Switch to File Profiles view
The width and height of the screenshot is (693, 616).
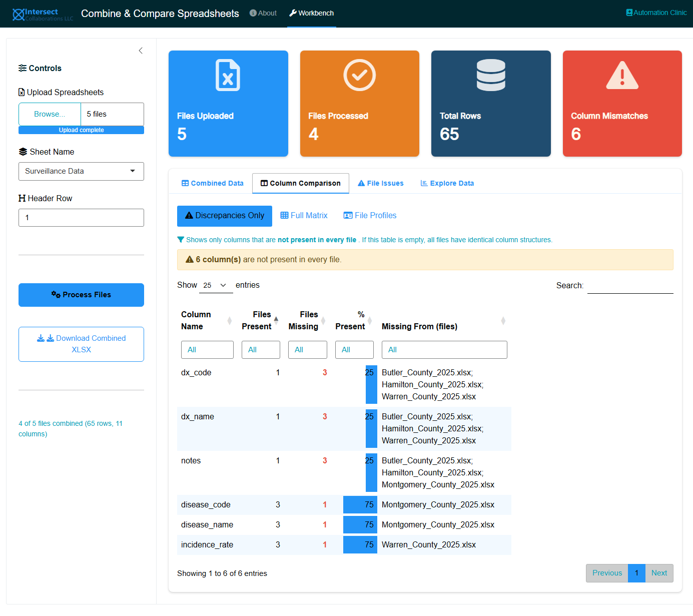[x=370, y=216]
